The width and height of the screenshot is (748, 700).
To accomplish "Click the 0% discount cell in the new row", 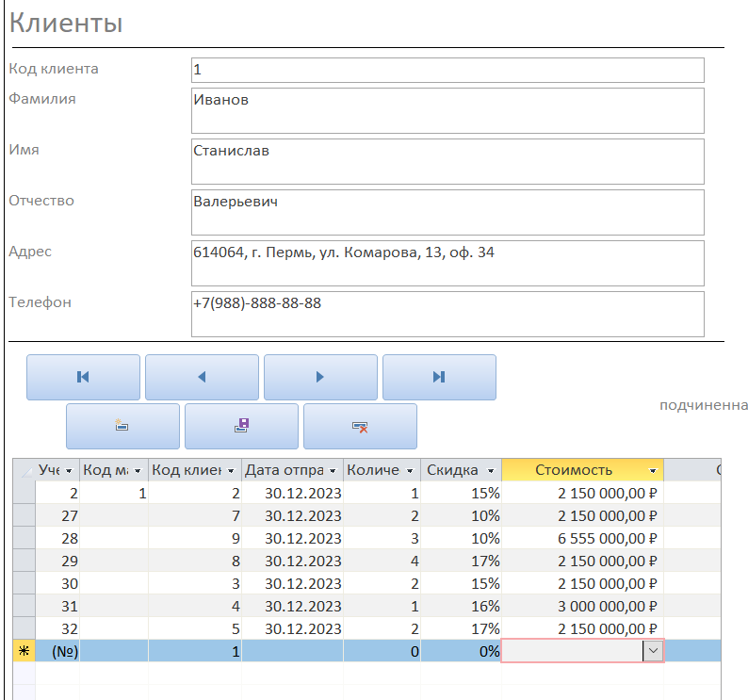I will pos(462,651).
